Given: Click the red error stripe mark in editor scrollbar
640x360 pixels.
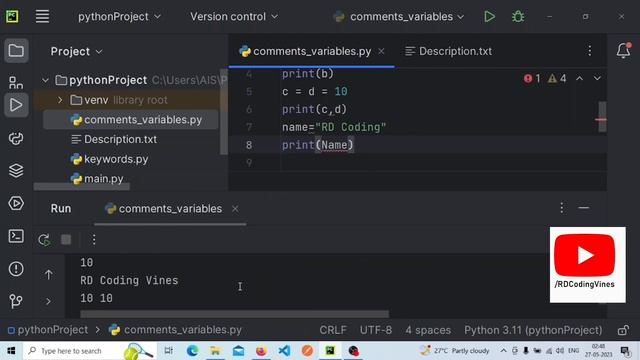Looking at the screenshot, I should click(600, 120).
